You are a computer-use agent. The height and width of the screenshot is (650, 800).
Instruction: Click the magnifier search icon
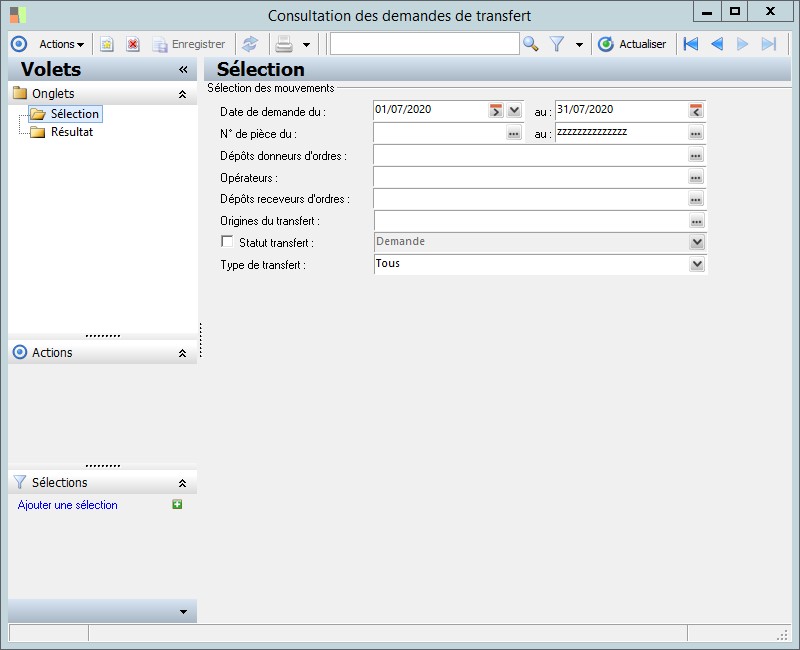[531, 44]
